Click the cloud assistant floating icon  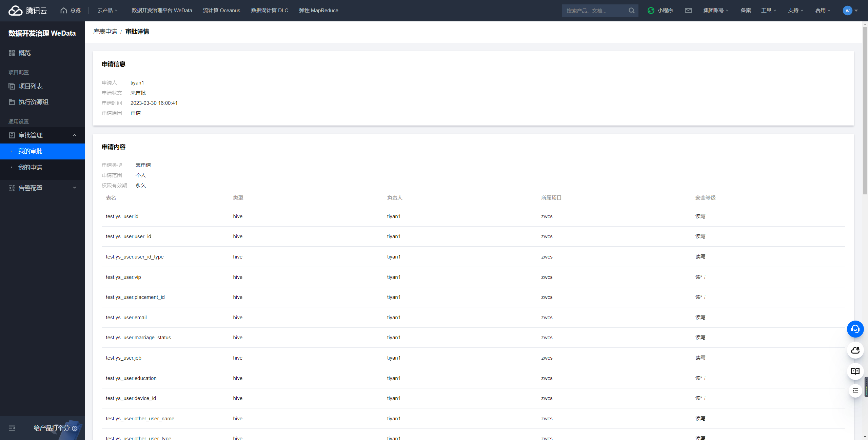855,350
